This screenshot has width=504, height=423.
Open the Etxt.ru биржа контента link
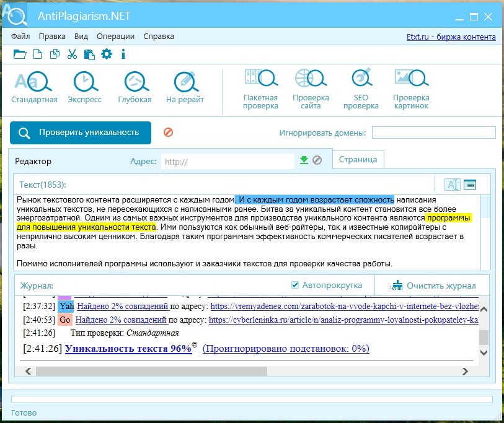(x=451, y=37)
